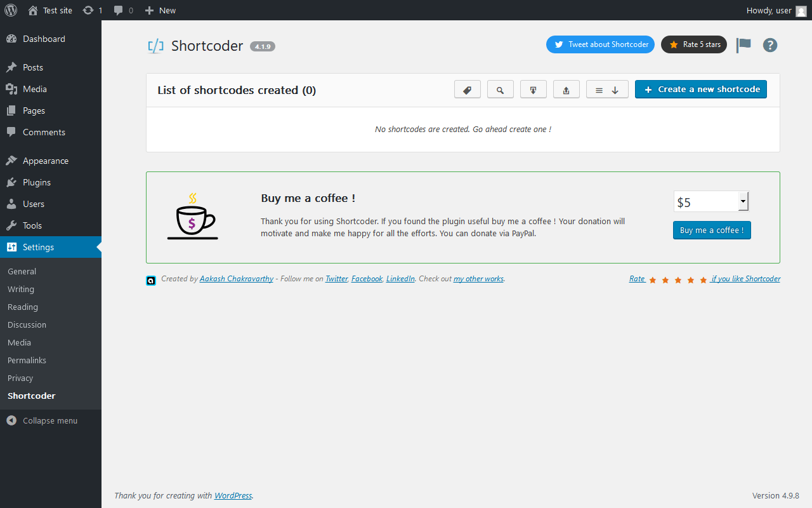
Task: Collapse the admin sidebar menu
Action: pos(51,420)
